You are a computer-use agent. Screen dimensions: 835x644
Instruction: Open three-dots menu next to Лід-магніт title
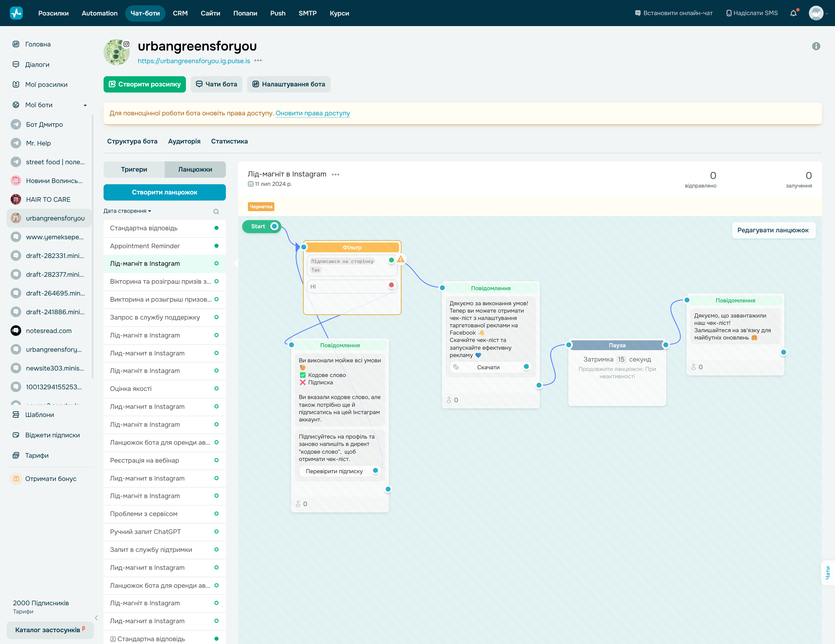[x=336, y=174]
